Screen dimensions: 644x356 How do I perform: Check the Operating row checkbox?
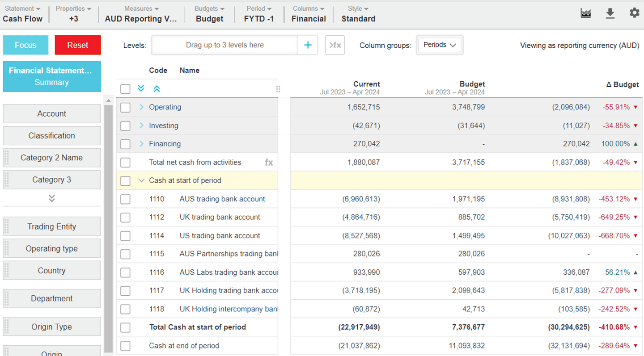pyautogui.click(x=125, y=107)
